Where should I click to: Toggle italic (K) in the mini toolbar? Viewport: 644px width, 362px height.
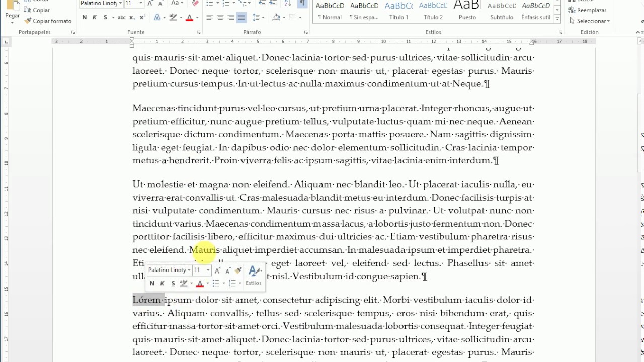point(162,284)
